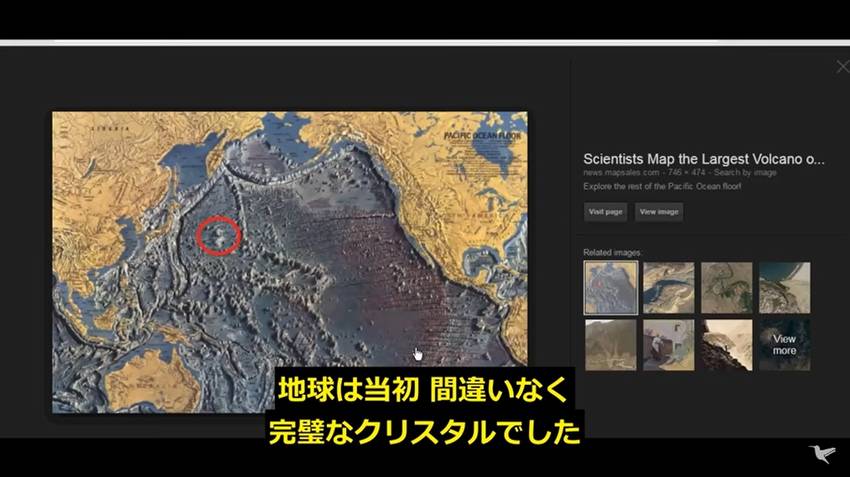Select the first related image, the Pacific map thumbnail
This screenshot has height=477, width=850.
pyautogui.click(x=611, y=288)
